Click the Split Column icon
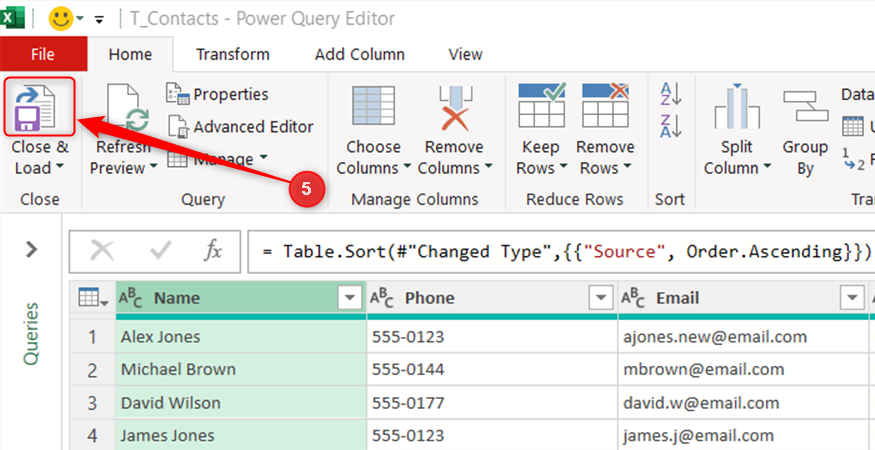The image size is (875, 450). (x=737, y=106)
